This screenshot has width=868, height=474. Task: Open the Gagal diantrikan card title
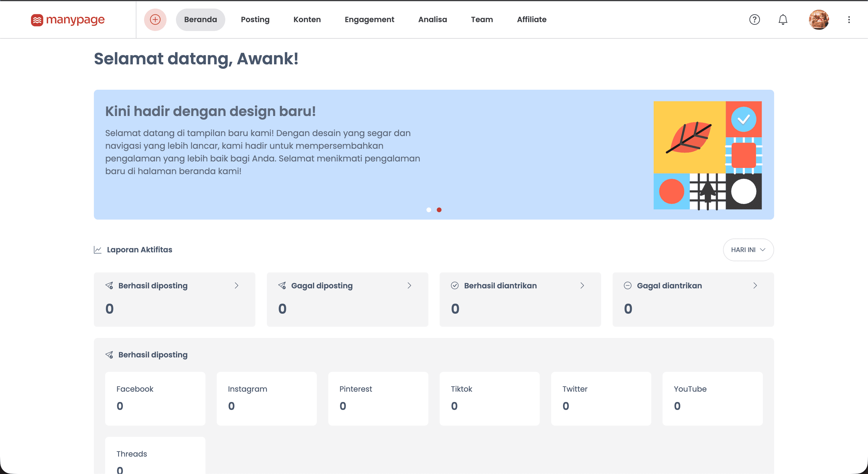669,286
